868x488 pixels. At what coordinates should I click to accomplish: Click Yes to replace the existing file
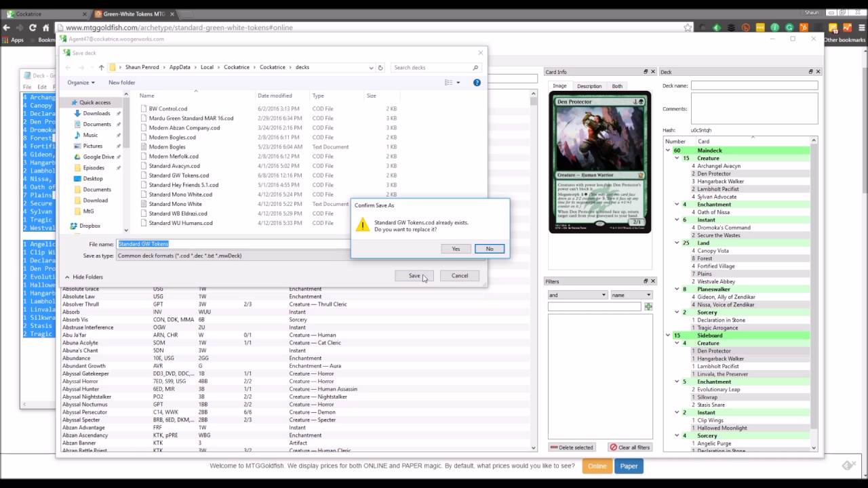pos(456,249)
